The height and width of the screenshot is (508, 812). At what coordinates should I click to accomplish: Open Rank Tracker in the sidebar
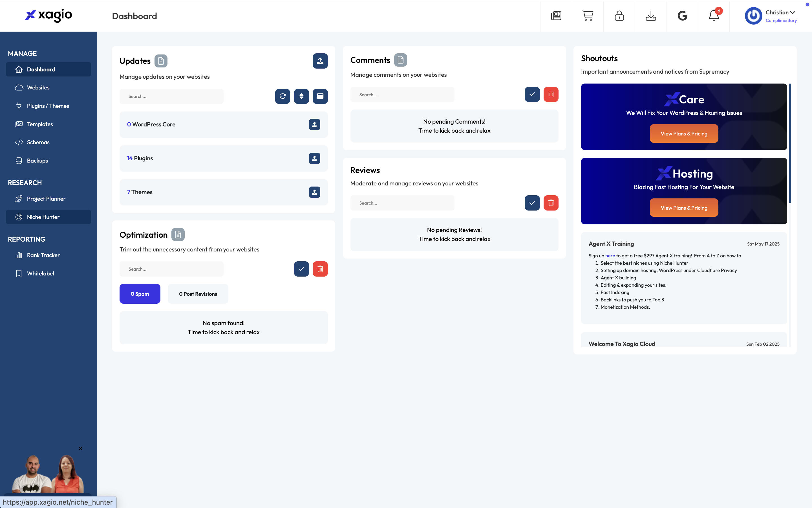click(x=48, y=255)
